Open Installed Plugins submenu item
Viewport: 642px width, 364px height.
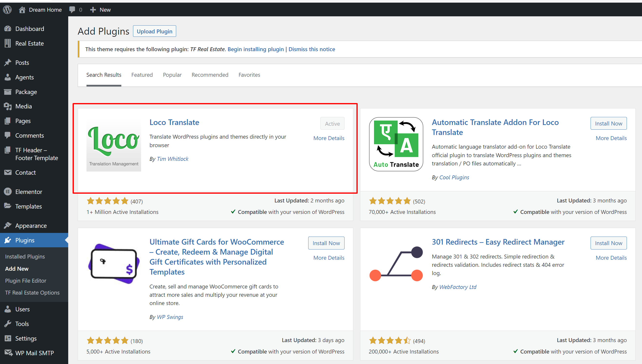25,257
